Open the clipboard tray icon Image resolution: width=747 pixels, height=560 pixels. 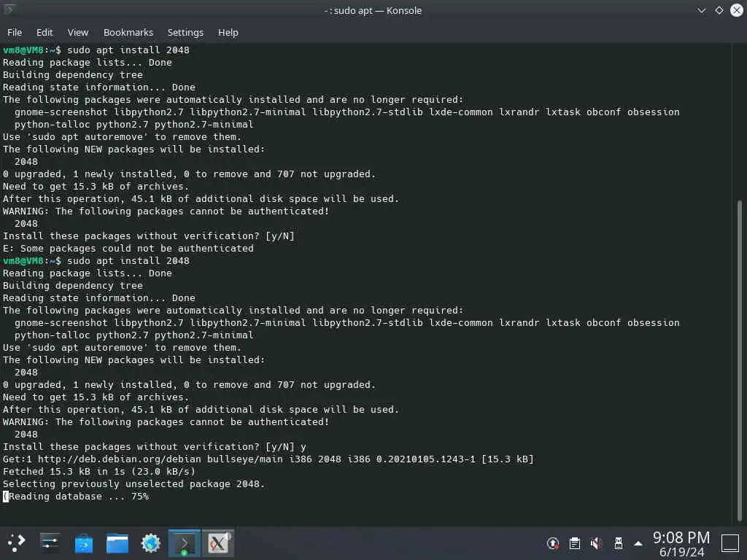[x=575, y=543]
